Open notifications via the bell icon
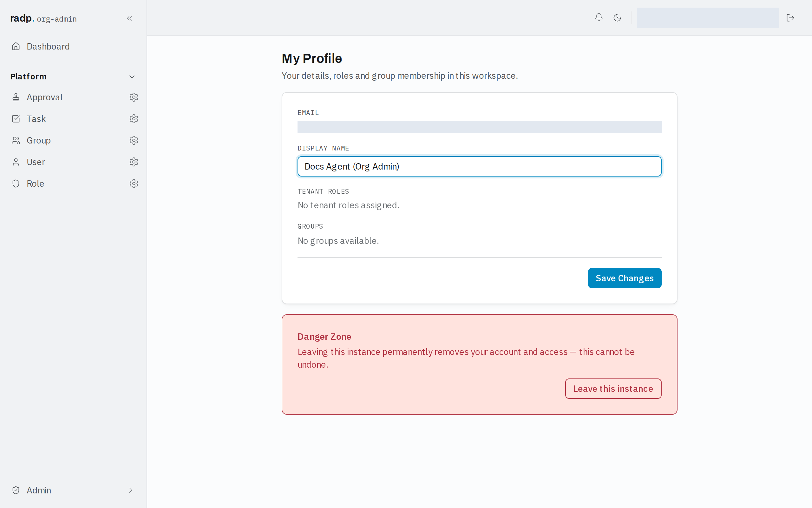This screenshot has width=812, height=508. click(x=599, y=17)
